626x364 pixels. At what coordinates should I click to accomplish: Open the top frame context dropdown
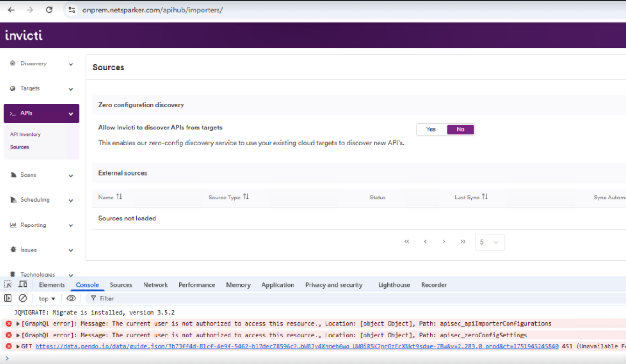(46, 298)
